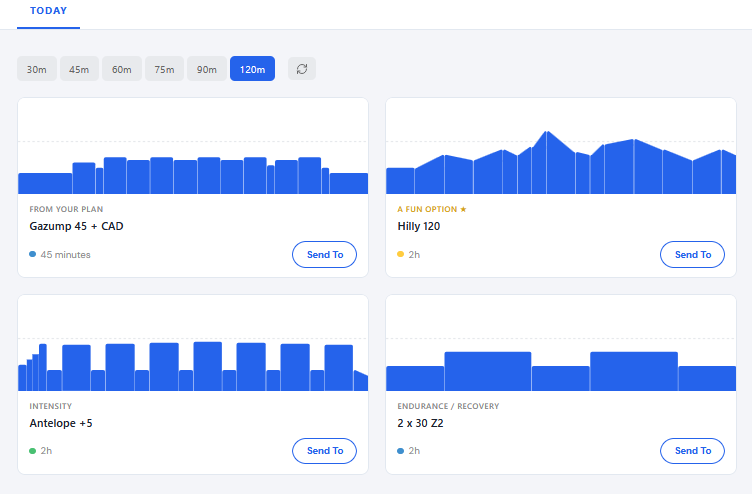This screenshot has height=494, width=752.
Task: Send the Gazump 45 + CAD workout
Action: tap(325, 254)
